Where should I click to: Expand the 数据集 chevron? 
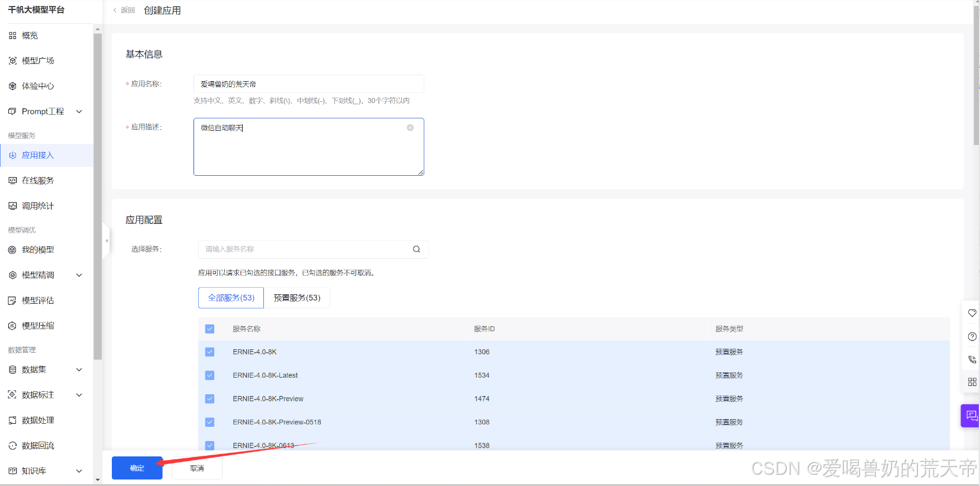pos(79,369)
